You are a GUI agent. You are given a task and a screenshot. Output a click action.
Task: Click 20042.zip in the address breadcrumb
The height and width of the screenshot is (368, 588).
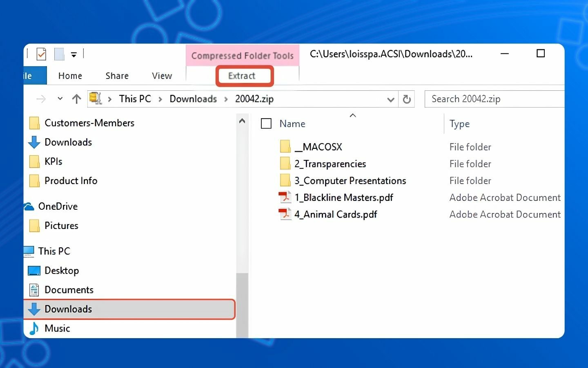pos(254,99)
